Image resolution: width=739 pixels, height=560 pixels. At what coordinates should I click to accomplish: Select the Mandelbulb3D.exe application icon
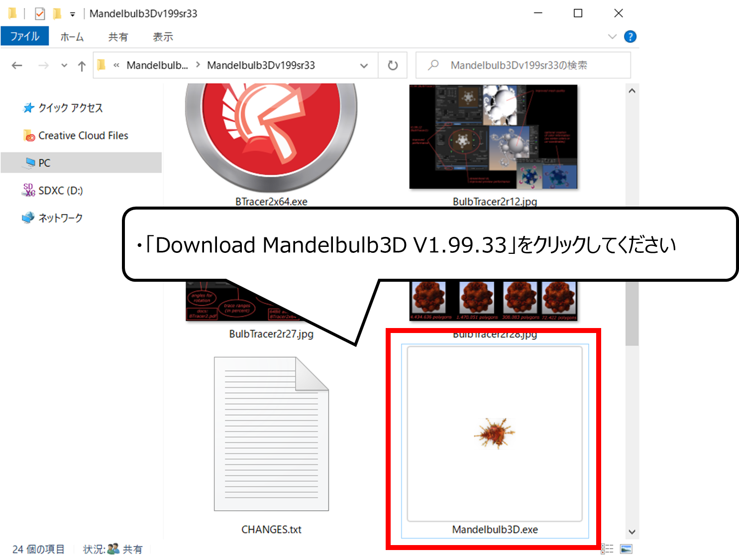coord(495,434)
